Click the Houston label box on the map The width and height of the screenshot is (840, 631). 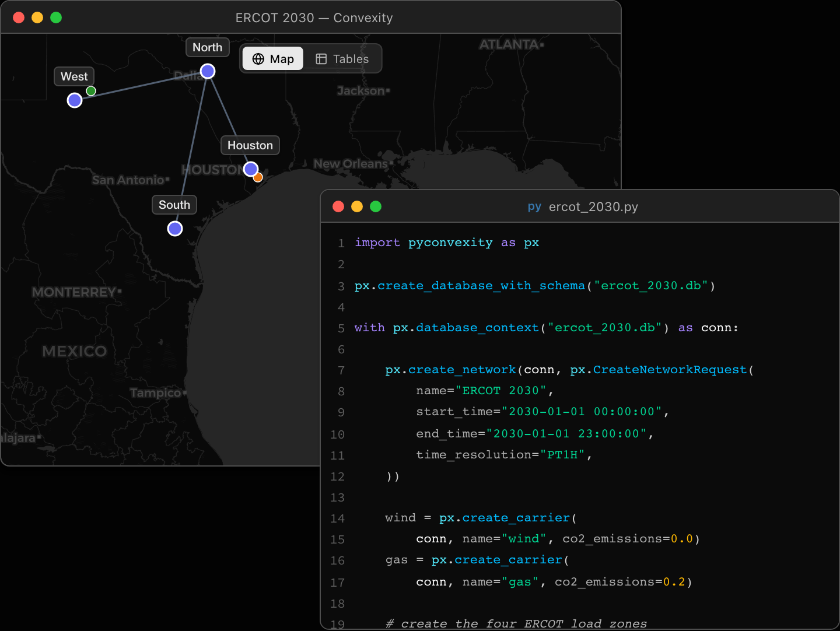tap(250, 145)
